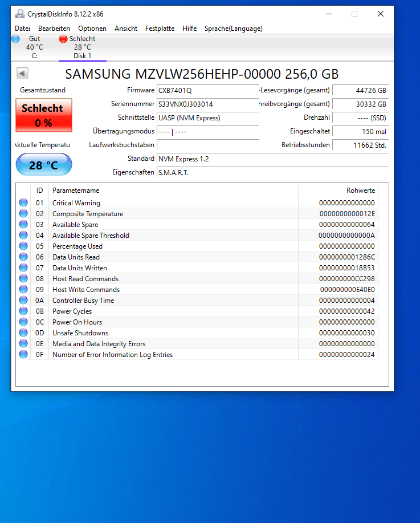Click the red Schlecht 0 % health status button

[x=44, y=115]
